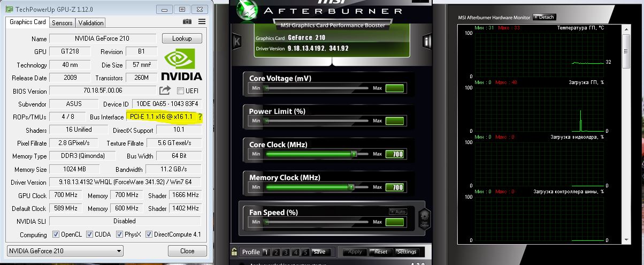Click the Bus Interface question mark
Viewport: 644px width, 265px height.
tap(200, 117)
